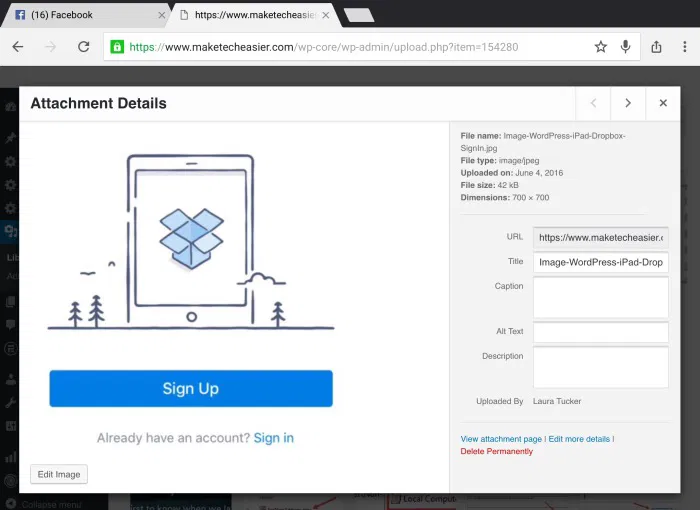Bookmark page with the star icon
This screenshot has height=510, width=700.
600,47
